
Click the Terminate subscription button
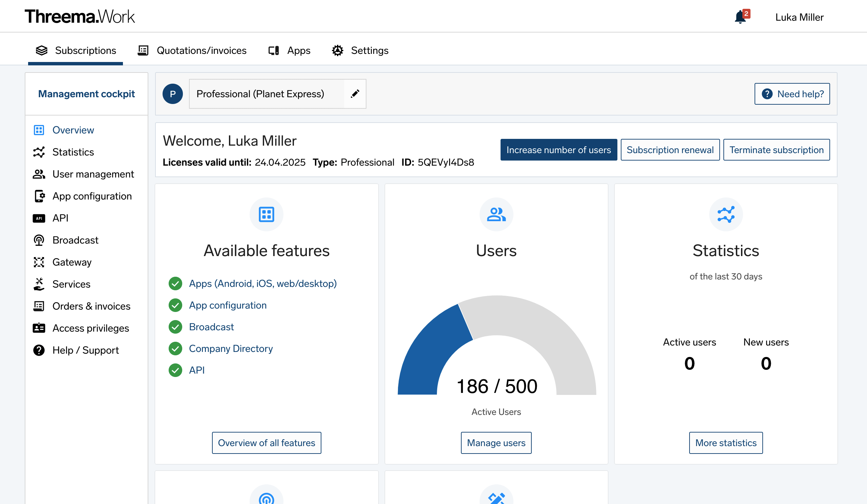776,149
